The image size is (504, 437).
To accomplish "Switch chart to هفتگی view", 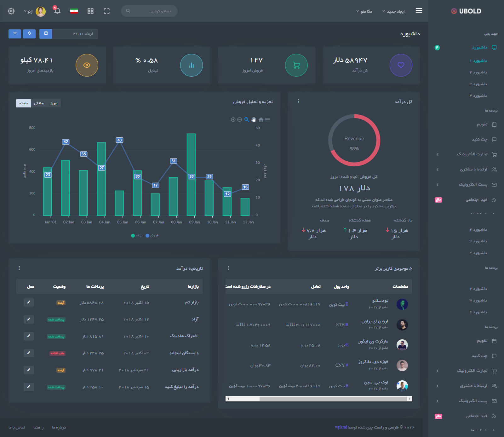I will pos(39,103).
